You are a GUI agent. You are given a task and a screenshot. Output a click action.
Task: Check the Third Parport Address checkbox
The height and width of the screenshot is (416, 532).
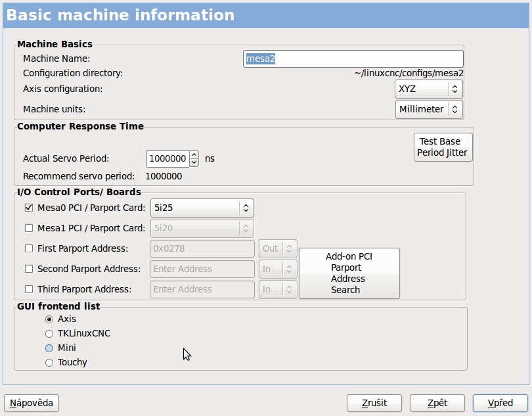point(28,289)
